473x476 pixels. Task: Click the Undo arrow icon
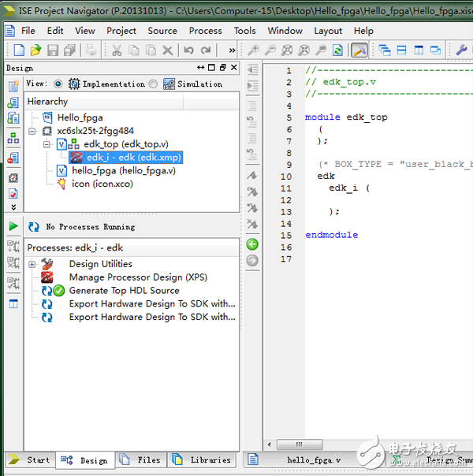pos(188,50)
